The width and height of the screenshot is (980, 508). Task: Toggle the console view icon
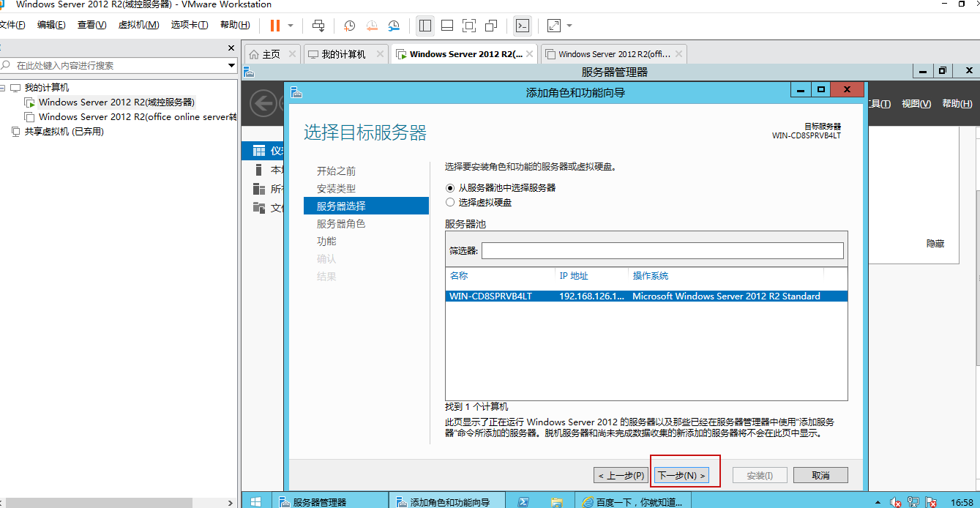click(x=522, y=26)
